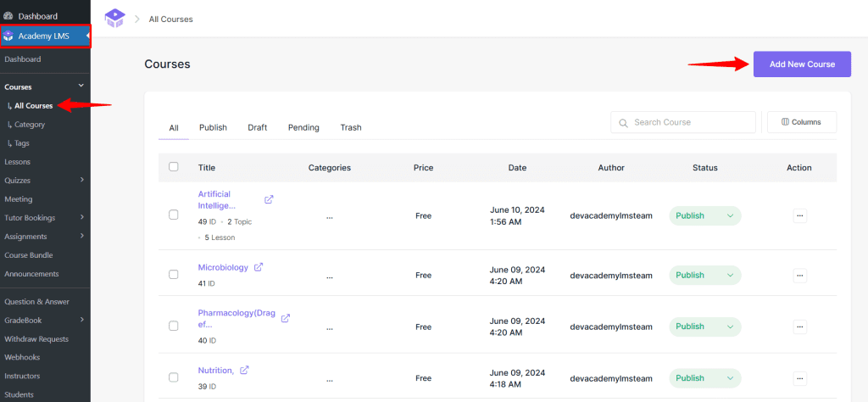Expand the Tutor Bookings sidebar submenu
868x402 pixels.
pos(81,218)
